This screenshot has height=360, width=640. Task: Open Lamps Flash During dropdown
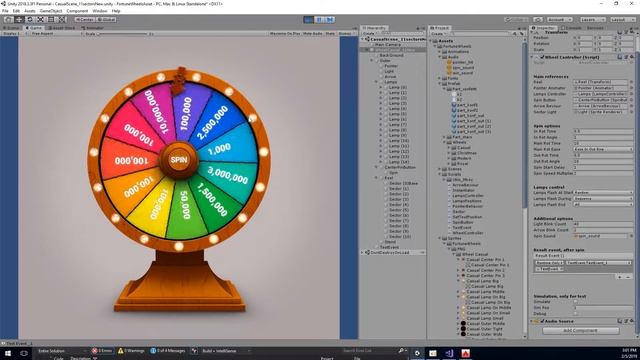click(x=603, y=198)
